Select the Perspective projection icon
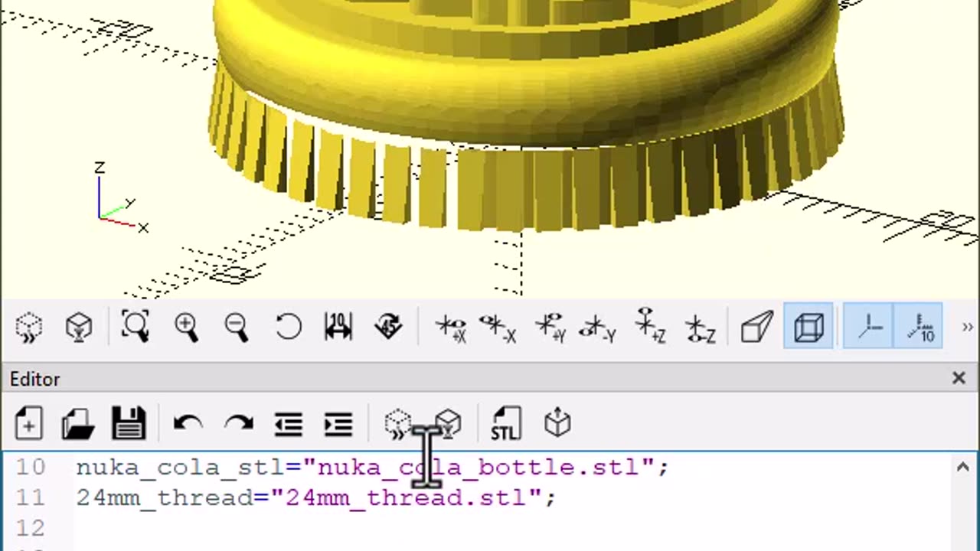Image resolution: width=980 pixels, height=551 pixels. pos(757,328)
